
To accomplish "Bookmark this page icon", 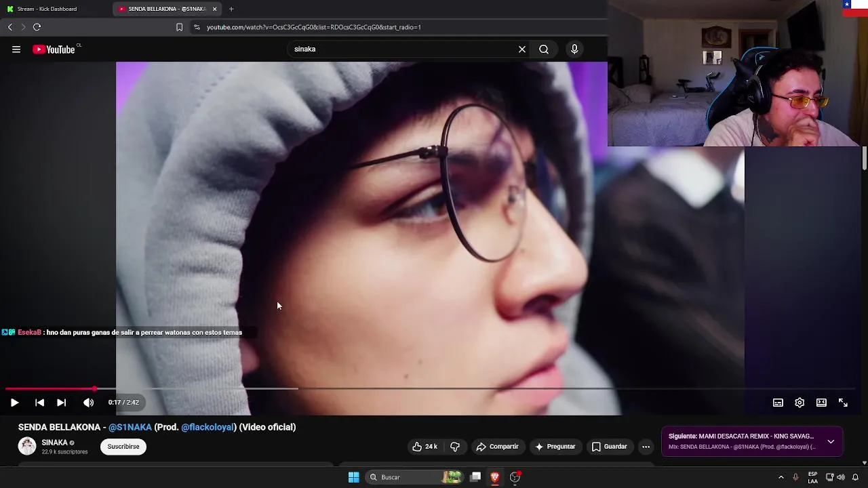I will pyautogui.click(x=179, y=27).
